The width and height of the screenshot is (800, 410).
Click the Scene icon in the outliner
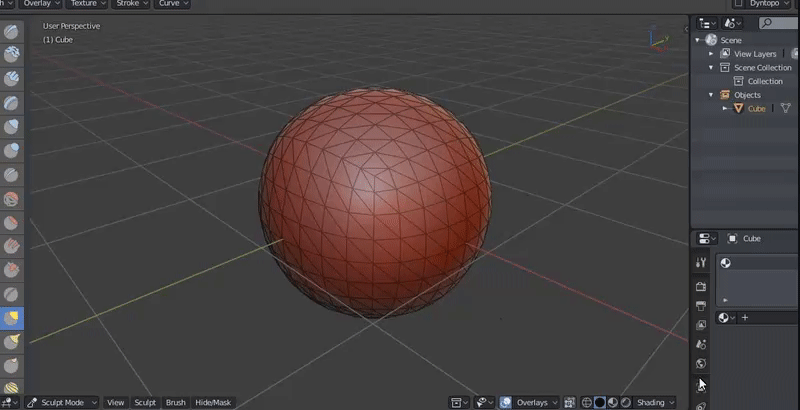(x=711, y=40)
